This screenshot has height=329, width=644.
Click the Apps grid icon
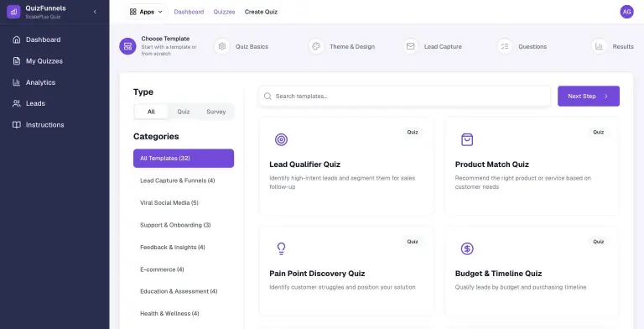(132, 12)
